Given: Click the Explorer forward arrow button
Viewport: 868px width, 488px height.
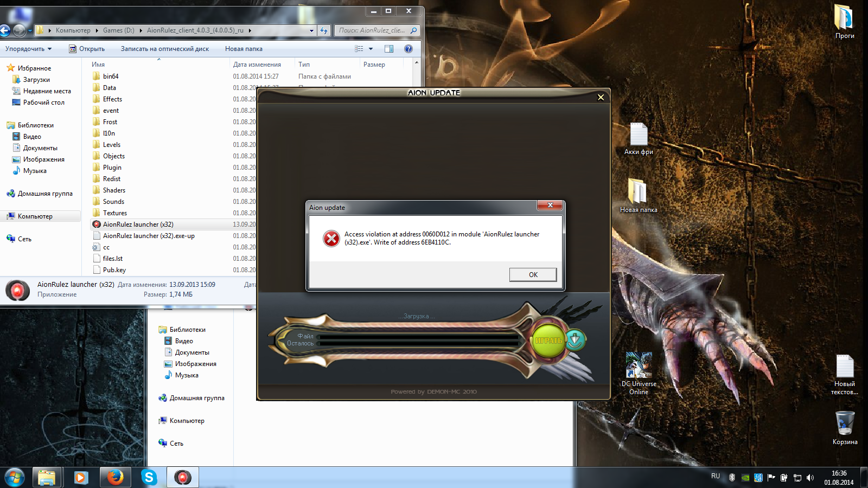Looking at the screenshot, I should (x=19, y=30).
